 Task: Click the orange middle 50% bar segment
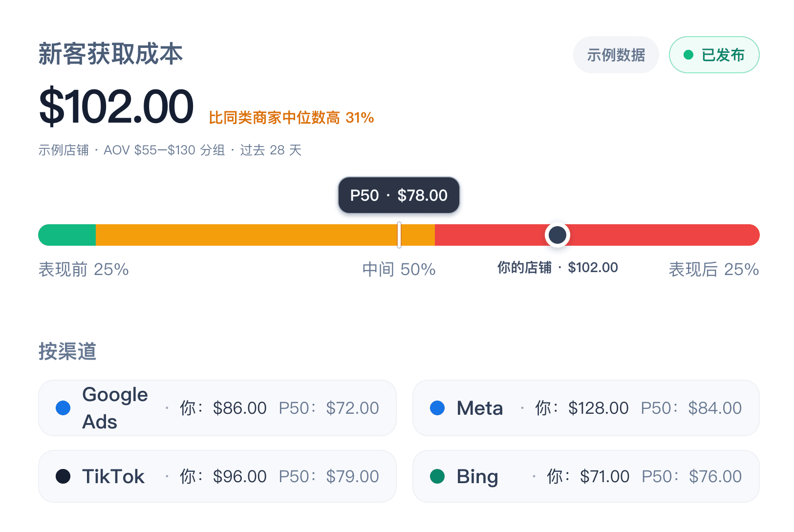265,235
